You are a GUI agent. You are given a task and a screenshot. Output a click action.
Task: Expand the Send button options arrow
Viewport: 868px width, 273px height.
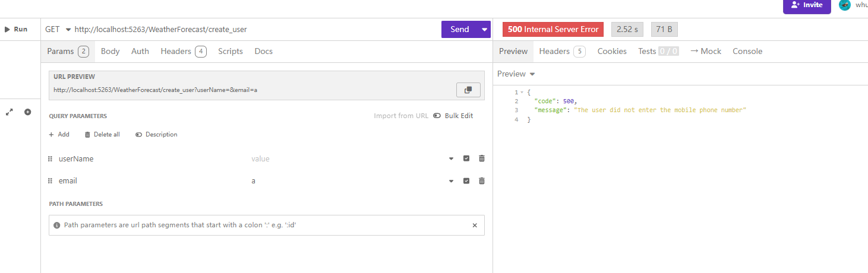click(484, 30)
